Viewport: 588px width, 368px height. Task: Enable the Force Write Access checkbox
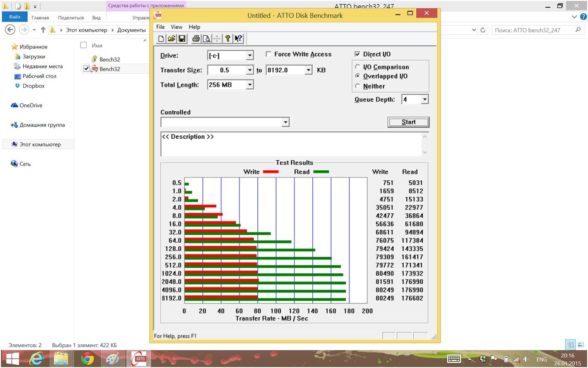coord(268,54)
